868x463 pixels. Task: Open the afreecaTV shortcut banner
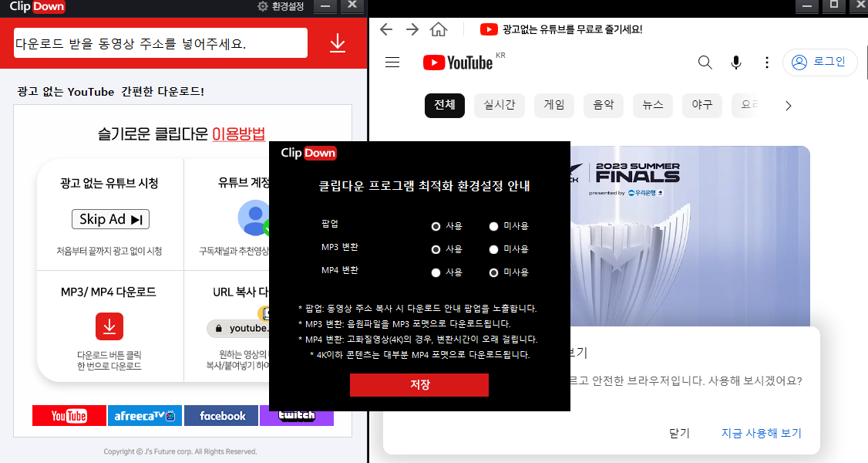[x=144, y=415]
